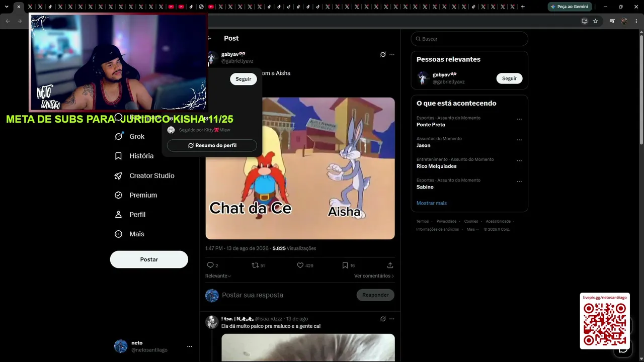Screen dimensions: 644x362
Task: Open the Acessibilidade footer link
Action: coord(498,221)
